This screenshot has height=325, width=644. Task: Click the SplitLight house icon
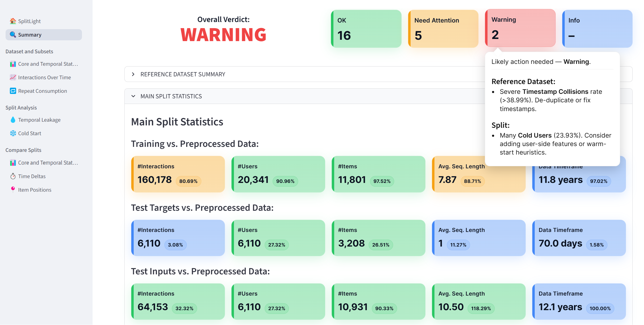(13, 21)
